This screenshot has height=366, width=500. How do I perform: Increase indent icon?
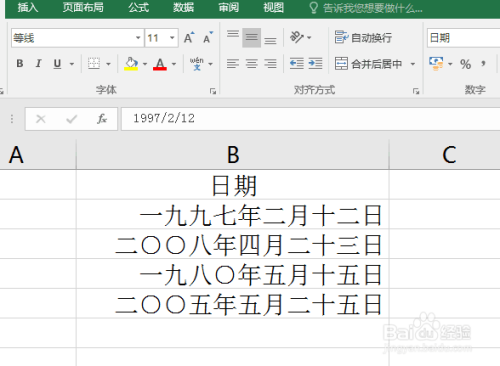click(315, 63)
